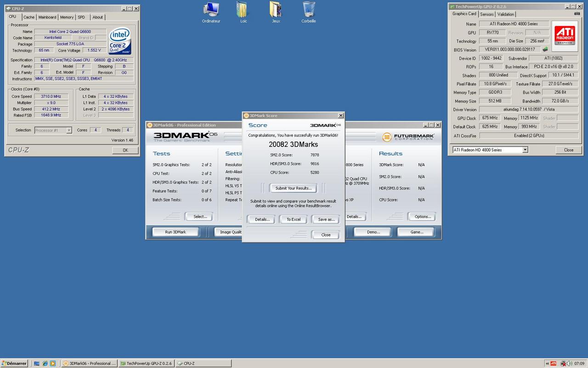Click Run 3DMark button
The height and width of the screenshot is (368, 588).
point(175,232)
